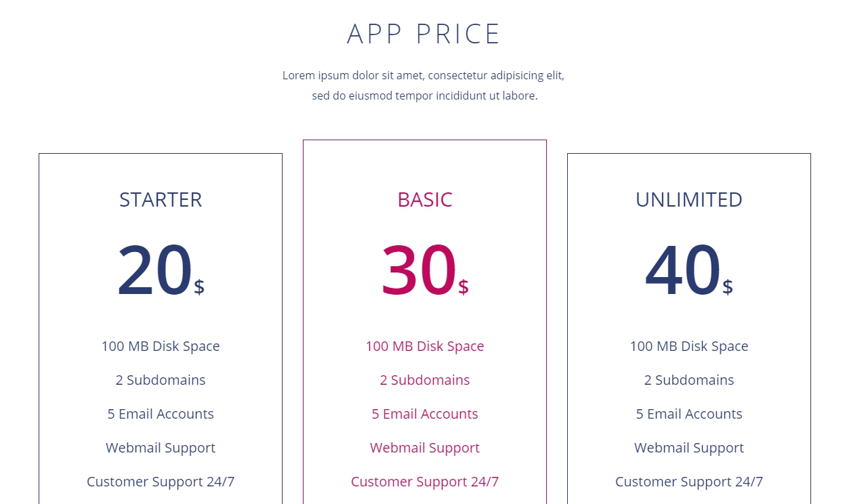Select the BASIC plan title
This screenshot has height=504, width=866.
(425, 200)
